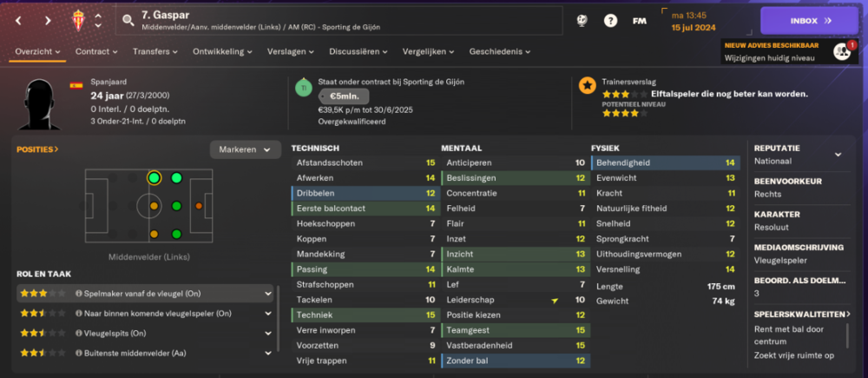Expand the Reputatie panel chevron
The image size is (868, 378).
pos(838,155)
